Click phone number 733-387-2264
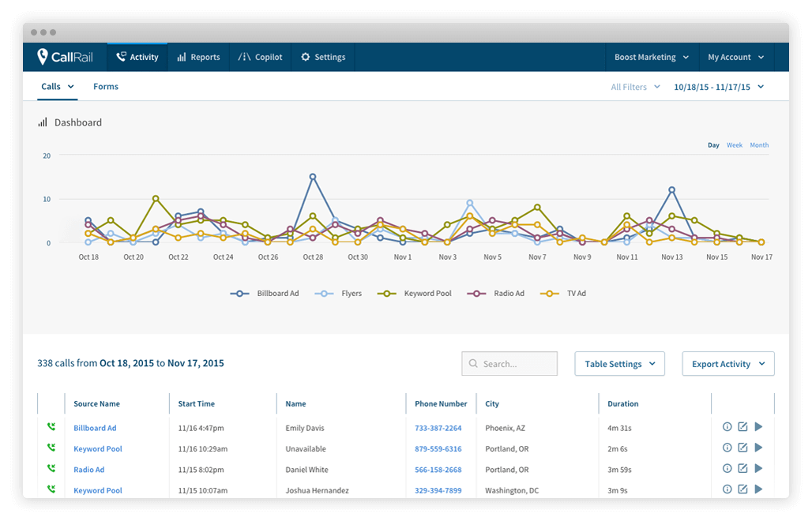The width and height of the screenshot is (812, 521). 438,428
